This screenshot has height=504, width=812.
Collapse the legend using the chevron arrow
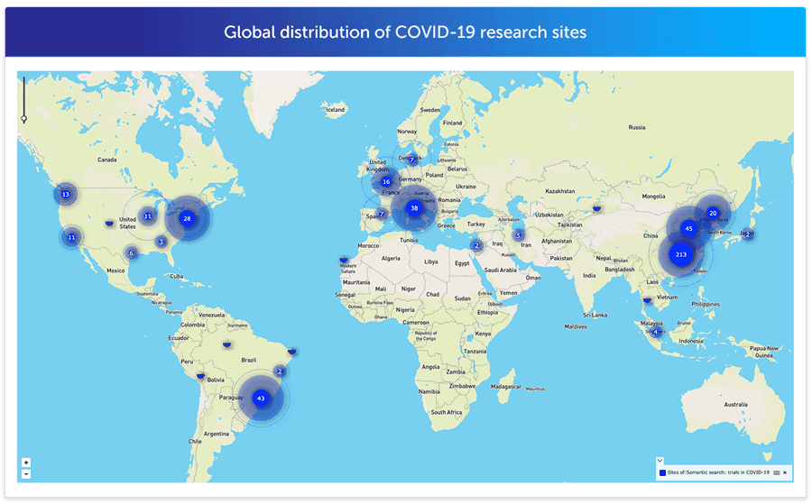[x=660, y=460]
